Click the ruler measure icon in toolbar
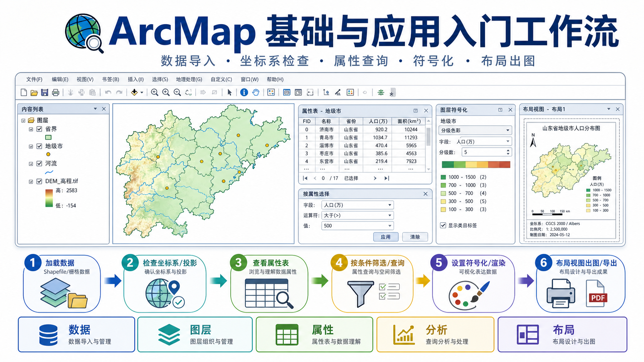 point(338,92)
